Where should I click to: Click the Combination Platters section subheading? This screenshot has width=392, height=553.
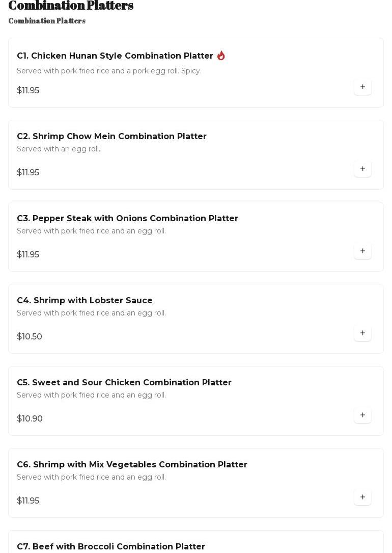coord(47,21)
